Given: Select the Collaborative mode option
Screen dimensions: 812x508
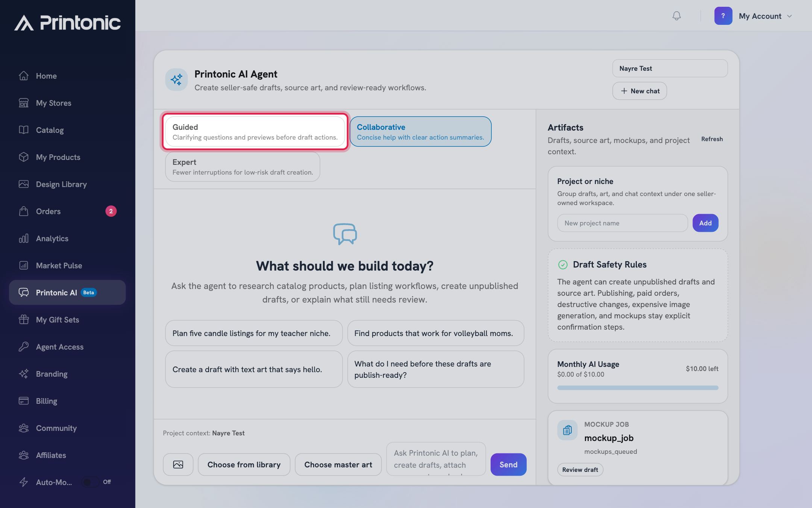Looking at the screenshot, I should pos(420,132).
